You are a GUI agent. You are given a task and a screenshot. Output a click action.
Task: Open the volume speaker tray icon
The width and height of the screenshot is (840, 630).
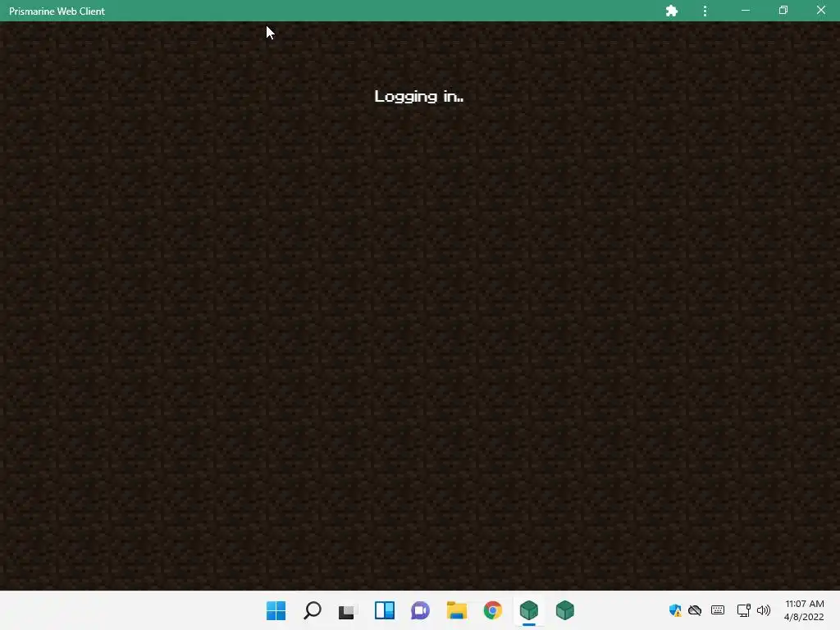point(764,610)
